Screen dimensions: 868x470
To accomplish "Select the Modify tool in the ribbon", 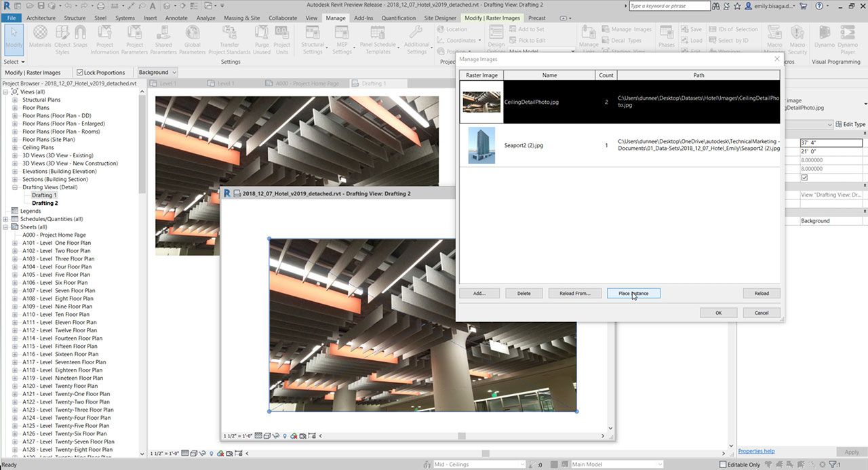I will click(14, 39).
